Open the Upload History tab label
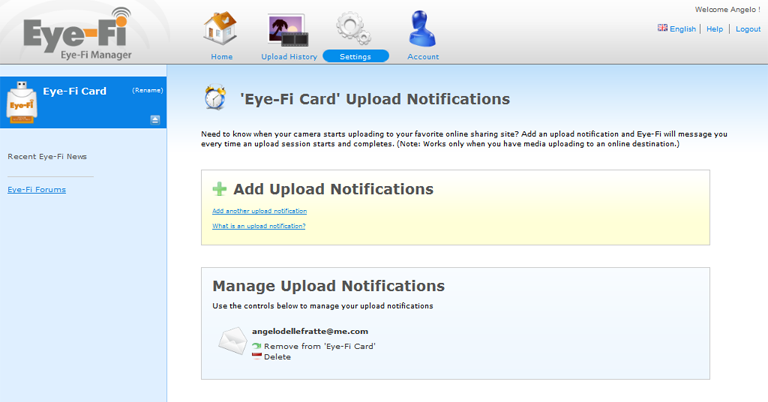 (x=289, y=56)
